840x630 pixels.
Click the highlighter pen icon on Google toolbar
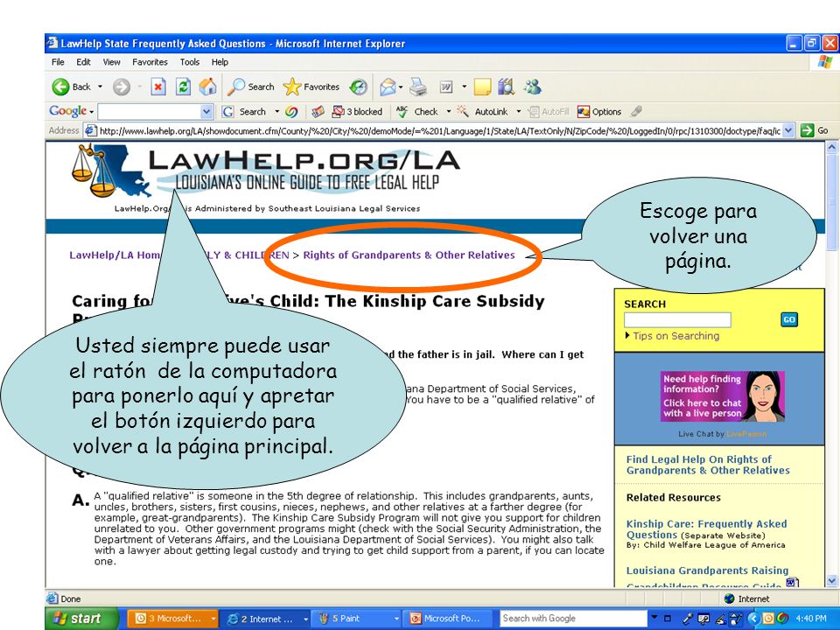click(x=636, y=111)
